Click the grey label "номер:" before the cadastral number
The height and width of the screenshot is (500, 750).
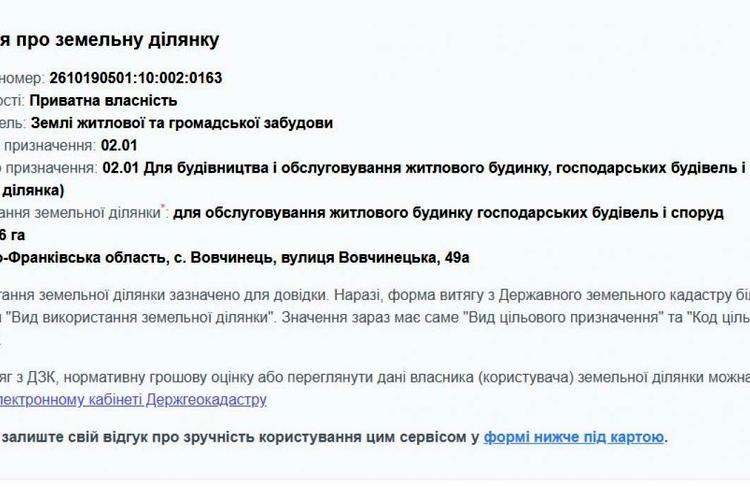pyautogui.click(x=22, y=78)
